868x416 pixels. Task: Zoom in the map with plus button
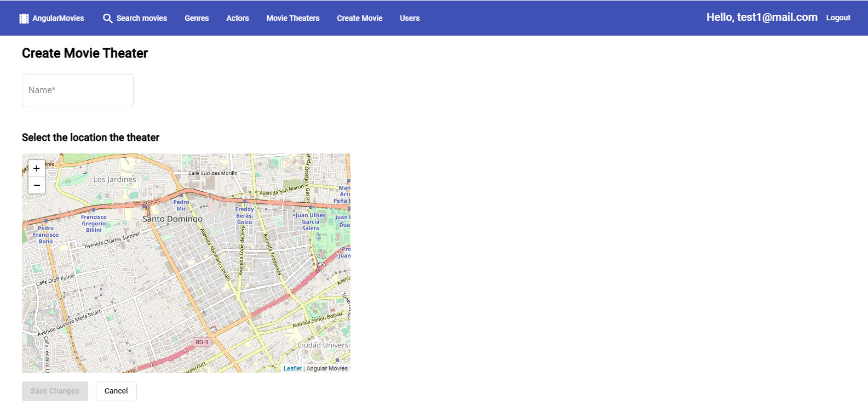pyautogui.click(x=37, y=168)
